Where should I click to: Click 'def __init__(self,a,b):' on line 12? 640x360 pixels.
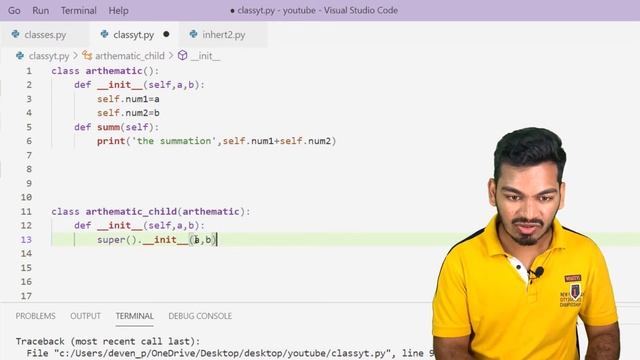point(139,226)
